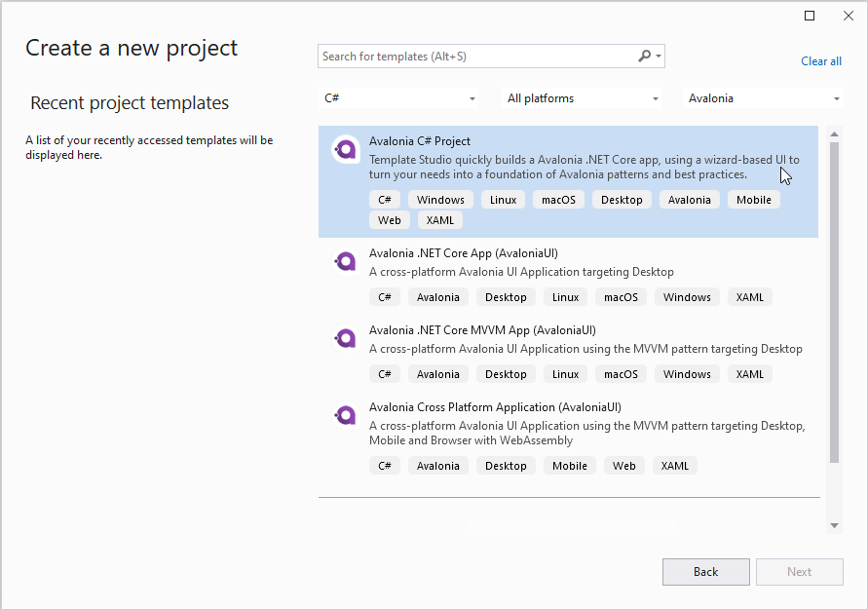
Task: Click the template list scroll down arrow
Action: [834, 526]
